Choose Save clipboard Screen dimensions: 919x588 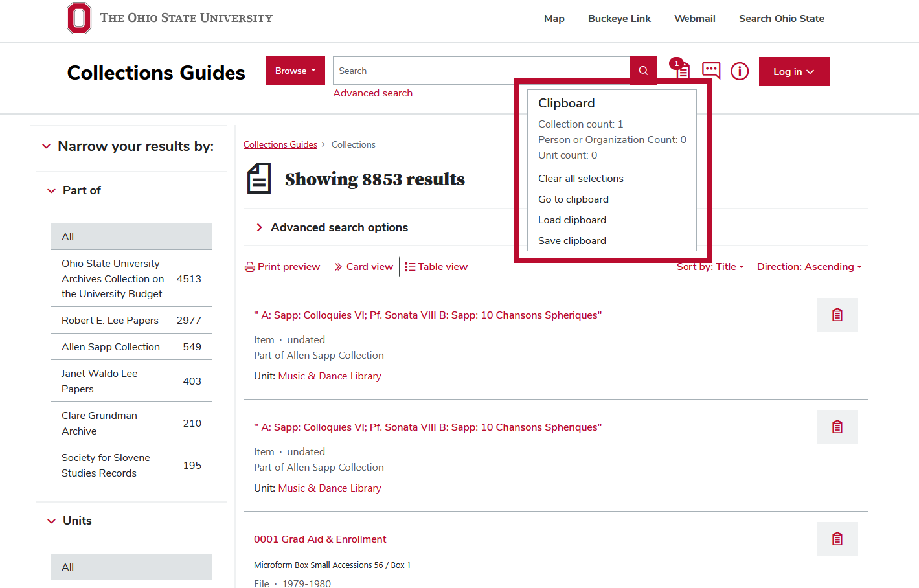(573, 241)
